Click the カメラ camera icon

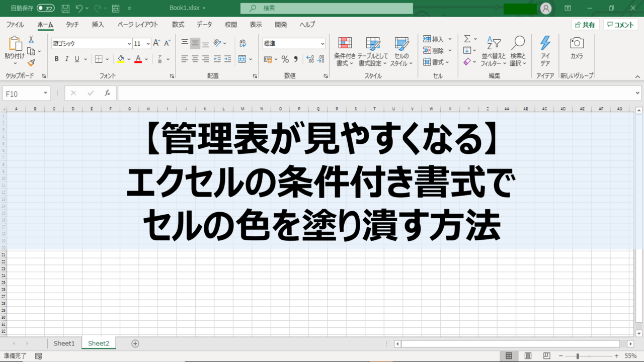pos(577,48)
